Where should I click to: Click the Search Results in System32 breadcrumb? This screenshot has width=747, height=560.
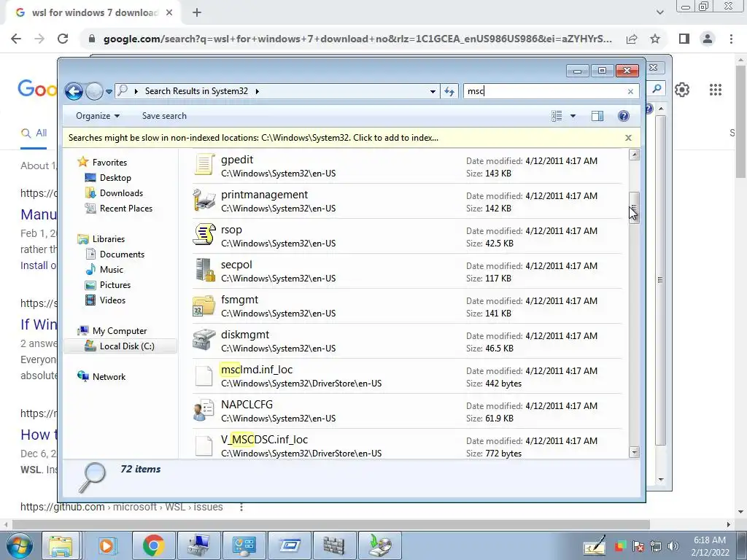(x=196, y=91)
